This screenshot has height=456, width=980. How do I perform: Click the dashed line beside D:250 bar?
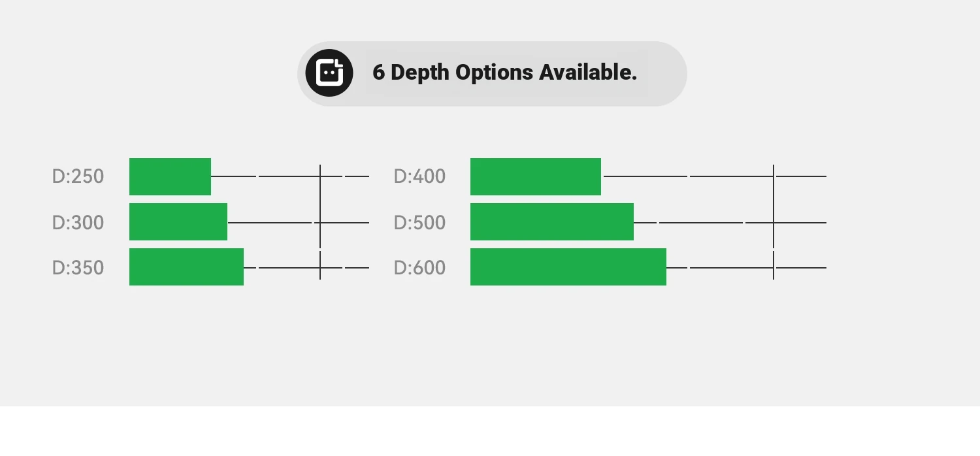pos(290,176)
